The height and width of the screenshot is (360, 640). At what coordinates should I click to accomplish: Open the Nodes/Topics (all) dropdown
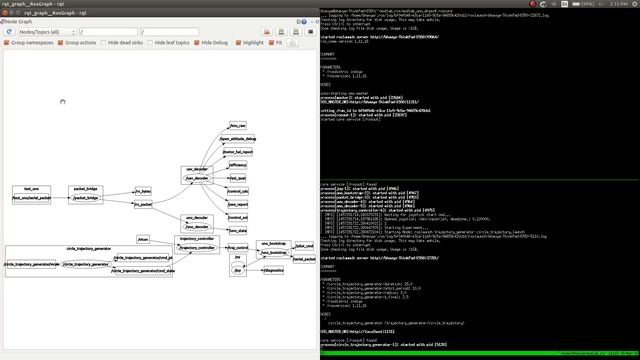coord(47,32)
